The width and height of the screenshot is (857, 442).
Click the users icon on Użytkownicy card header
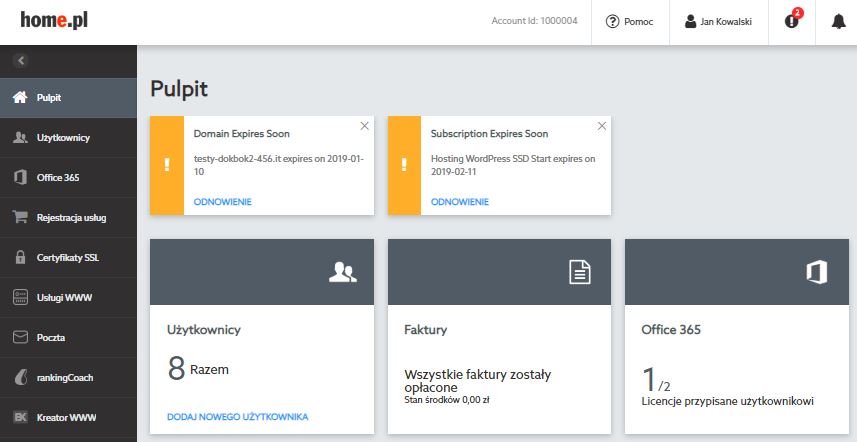[343, 272]
